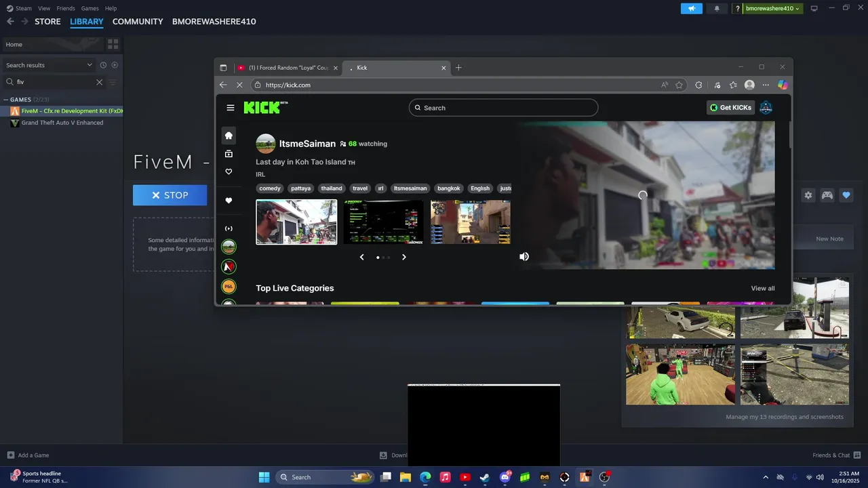Click the Edge Copilot icon
This screenshot has width=868, height=488.
(783, 85)
